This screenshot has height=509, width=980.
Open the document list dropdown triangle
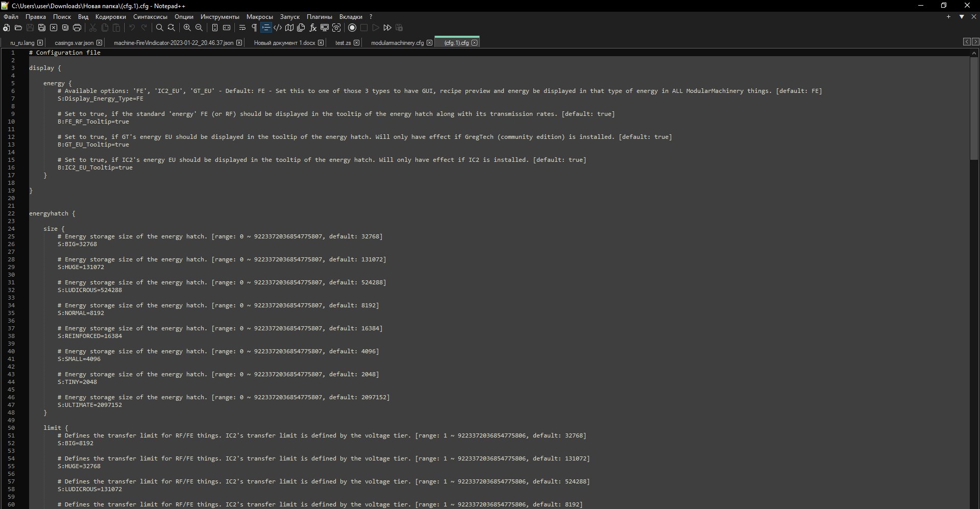962,17
